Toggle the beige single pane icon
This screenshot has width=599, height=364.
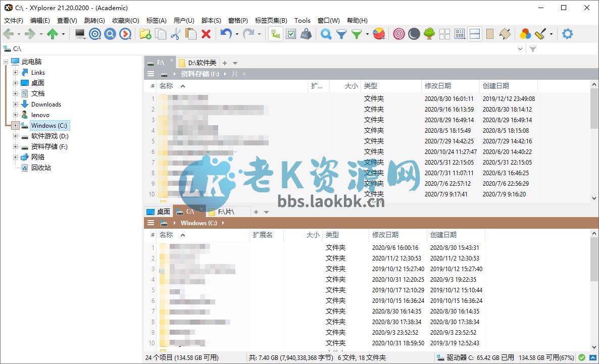(490, 34)
